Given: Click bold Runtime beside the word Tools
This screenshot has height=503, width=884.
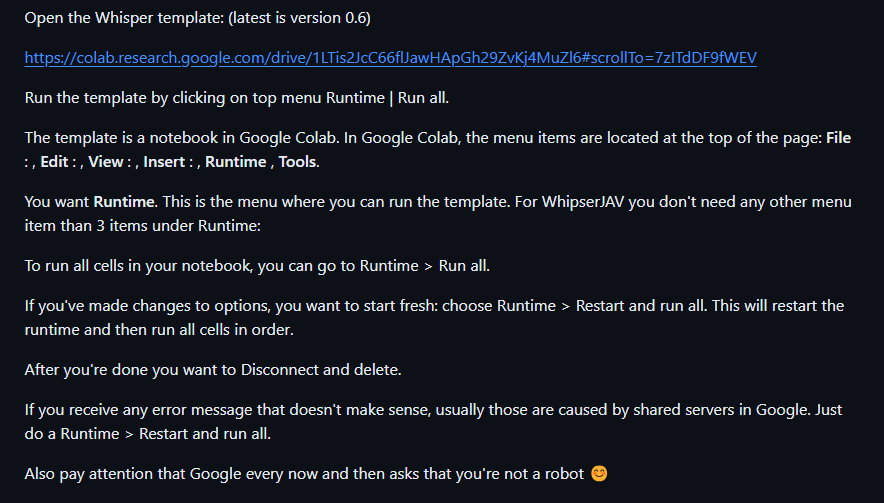Looking at the screenshot, I should coord(235,162).
